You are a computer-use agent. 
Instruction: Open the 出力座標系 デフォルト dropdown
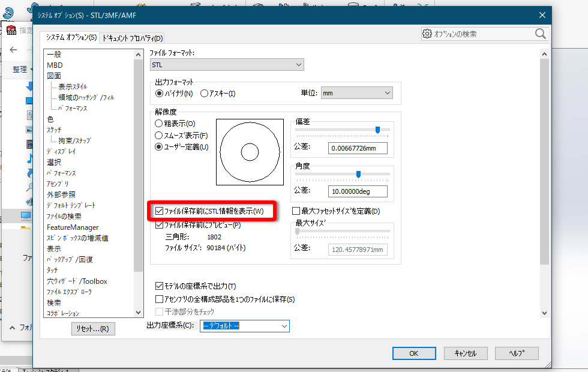(x=245, y=326)
